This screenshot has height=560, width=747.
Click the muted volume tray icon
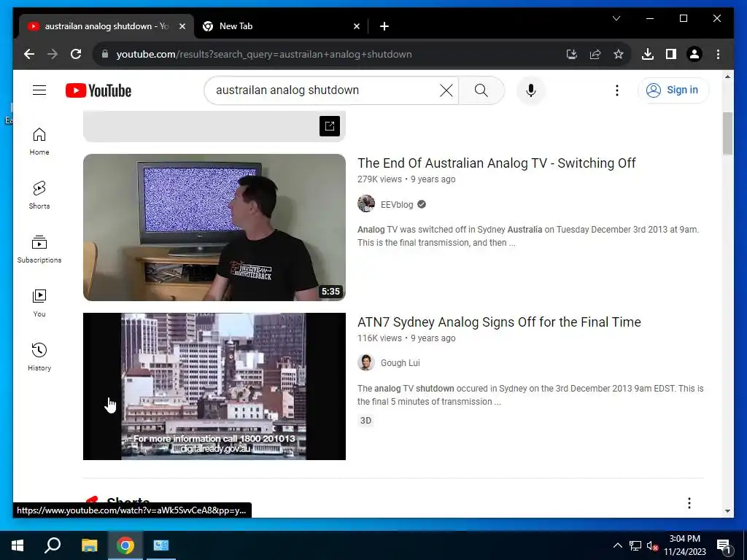[x=652, y=545]
